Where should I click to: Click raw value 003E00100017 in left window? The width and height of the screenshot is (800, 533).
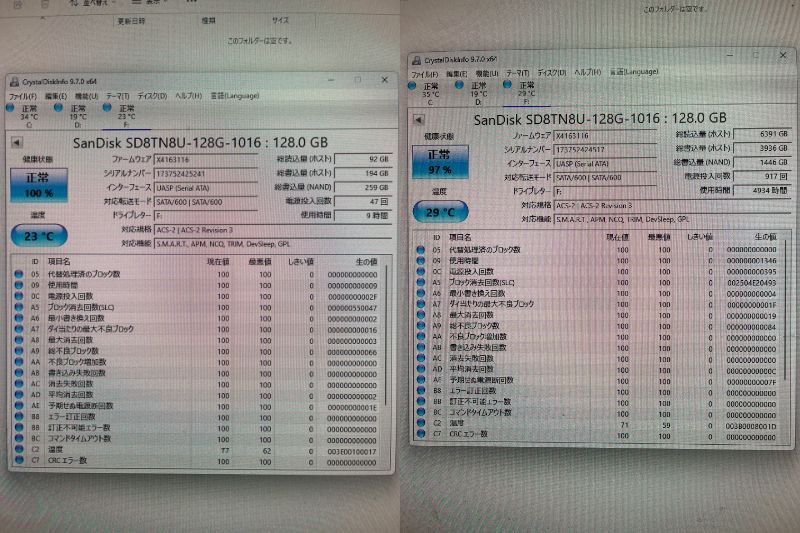click(x=352, y=451)
